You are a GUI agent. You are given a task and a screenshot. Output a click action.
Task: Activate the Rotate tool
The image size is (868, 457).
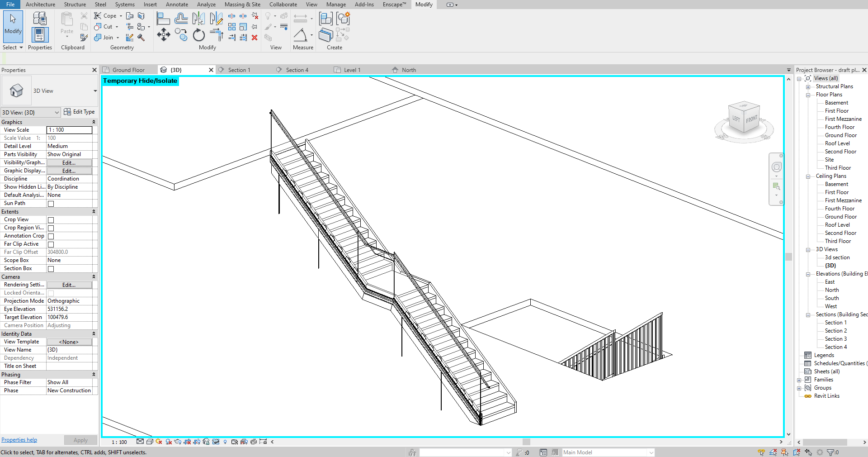click(x=199, y=35)
